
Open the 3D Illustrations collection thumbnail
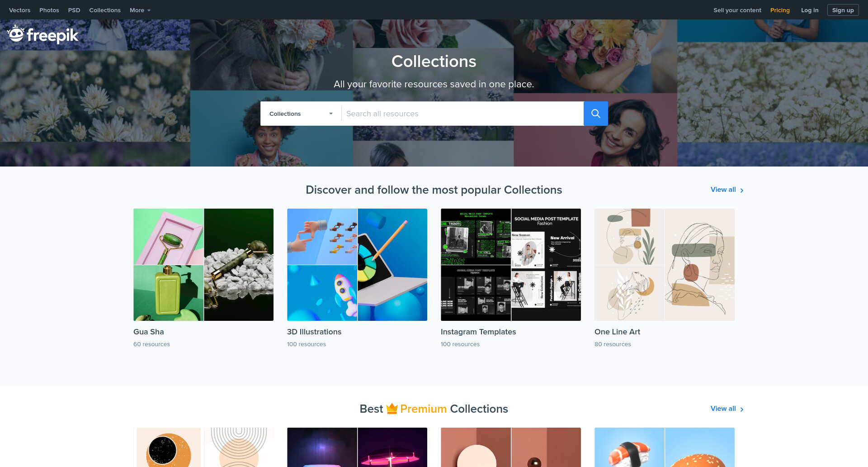(357, 265)
